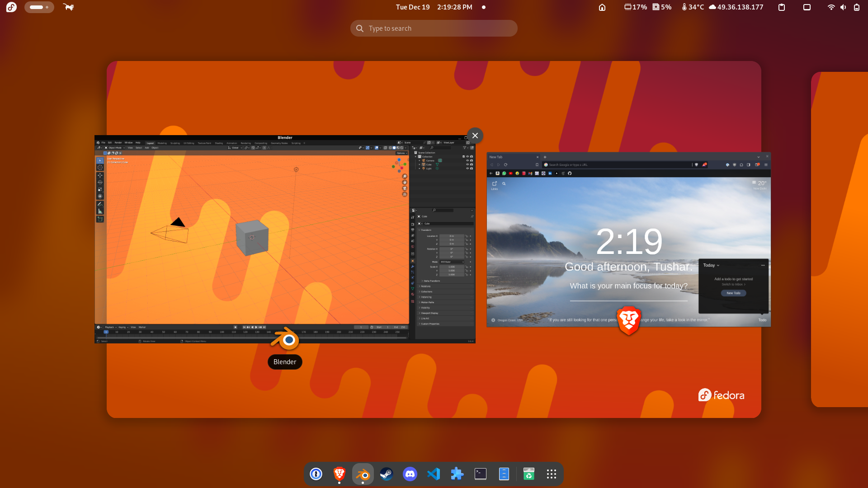Toggle the Light object's visibility eye icon
Image resolution: width=868 pixels, height=488 pixels.
467,168
